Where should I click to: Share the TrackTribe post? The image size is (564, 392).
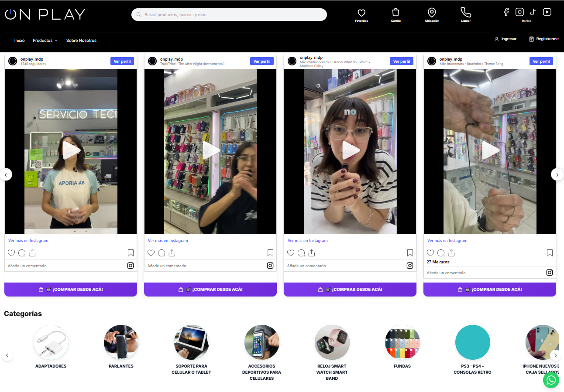(x=172, y=253)
